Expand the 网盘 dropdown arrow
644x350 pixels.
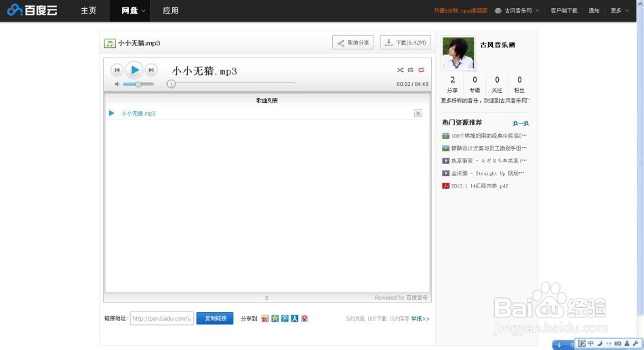[143, 11]
